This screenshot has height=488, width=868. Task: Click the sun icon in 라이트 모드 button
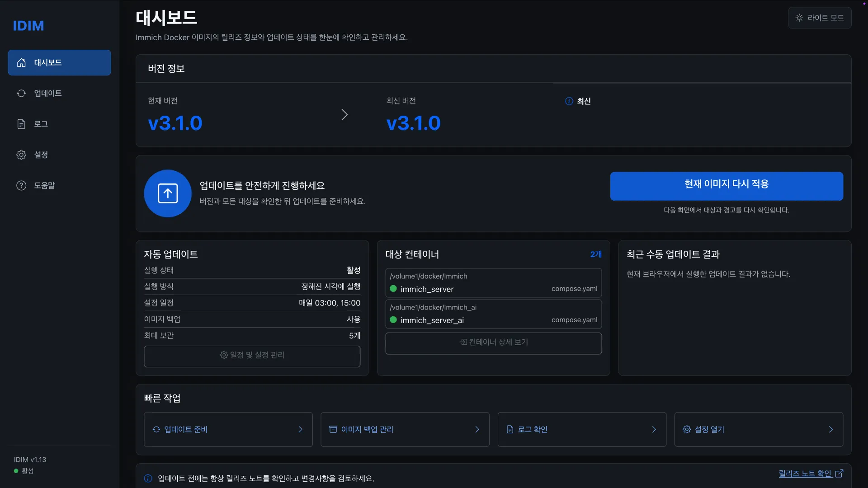point(799,18)
